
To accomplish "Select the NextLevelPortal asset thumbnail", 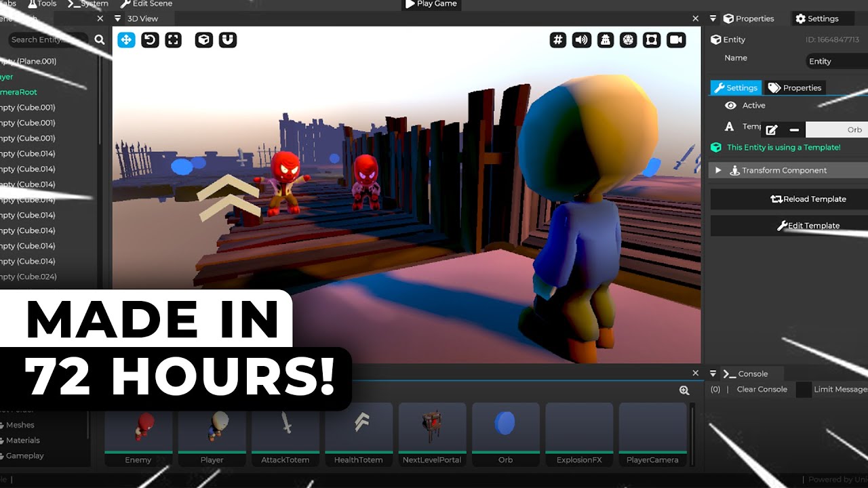I will [432, 434].
